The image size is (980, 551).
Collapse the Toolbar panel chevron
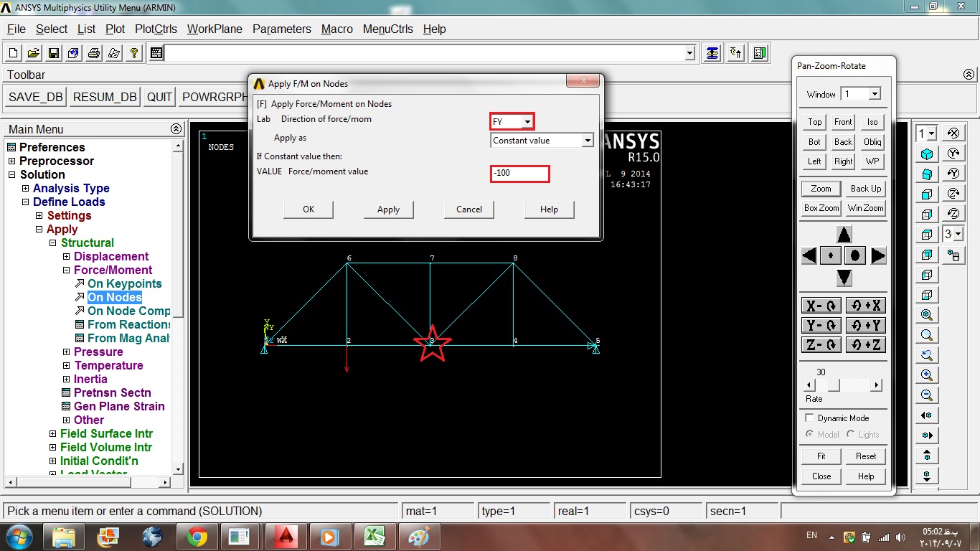pos(969,75)
